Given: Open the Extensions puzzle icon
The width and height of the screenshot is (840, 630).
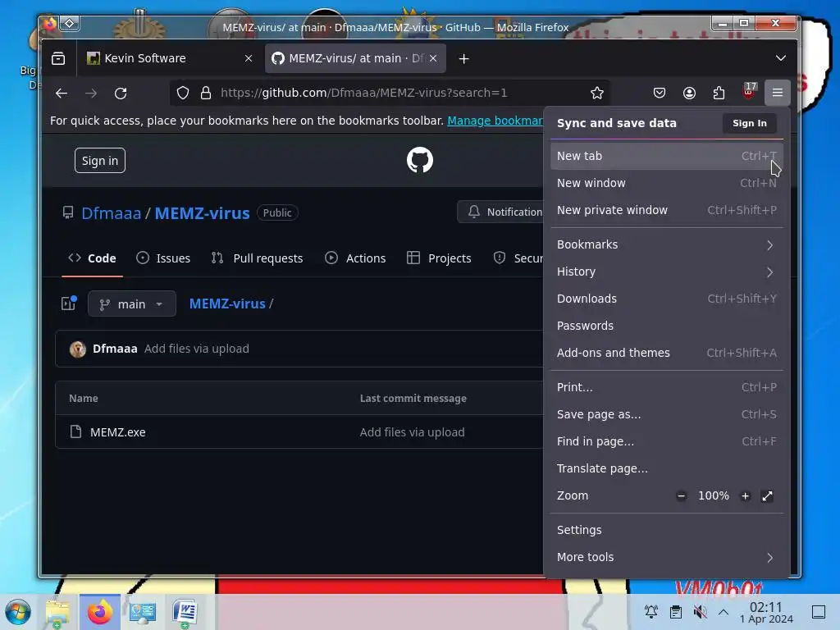Looking at the screenshot, I should click(x=719, y=94).
